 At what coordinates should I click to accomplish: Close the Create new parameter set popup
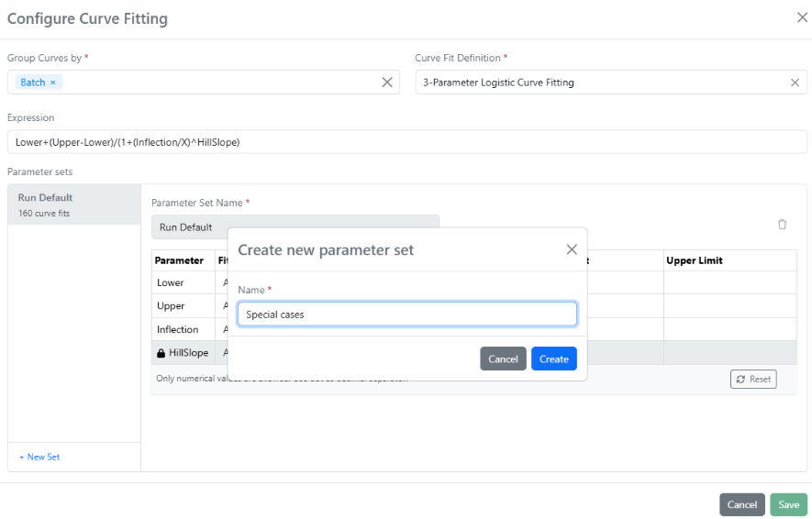pyautogui.click(x=572, y=249)
